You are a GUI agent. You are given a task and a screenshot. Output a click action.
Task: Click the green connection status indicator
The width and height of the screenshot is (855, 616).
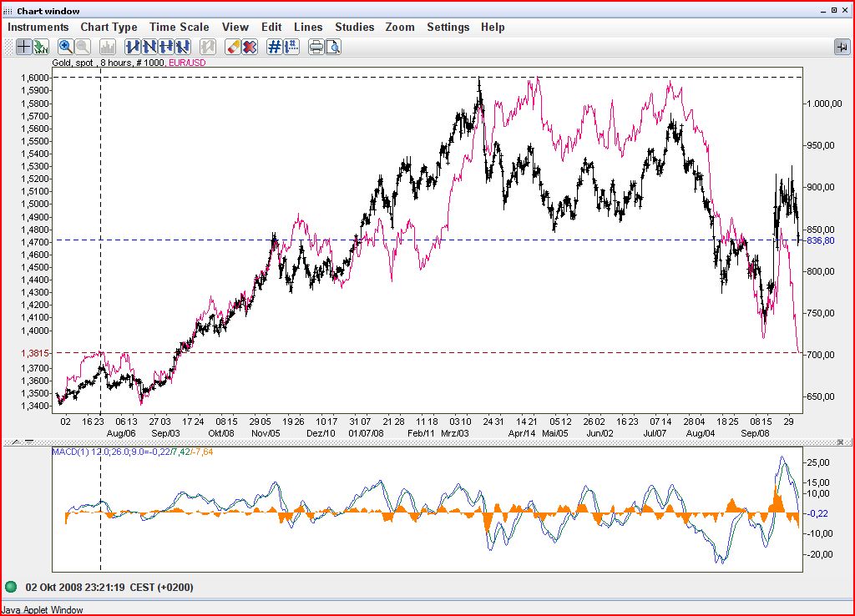click(11, 587)
